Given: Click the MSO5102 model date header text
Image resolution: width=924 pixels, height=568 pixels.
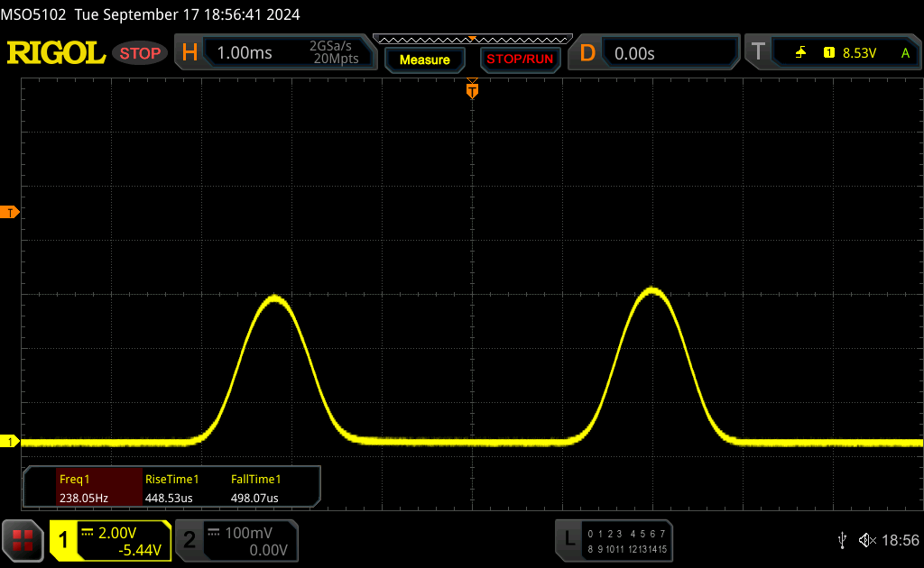Looking at the screenshot, I should (x=151, y=14).
